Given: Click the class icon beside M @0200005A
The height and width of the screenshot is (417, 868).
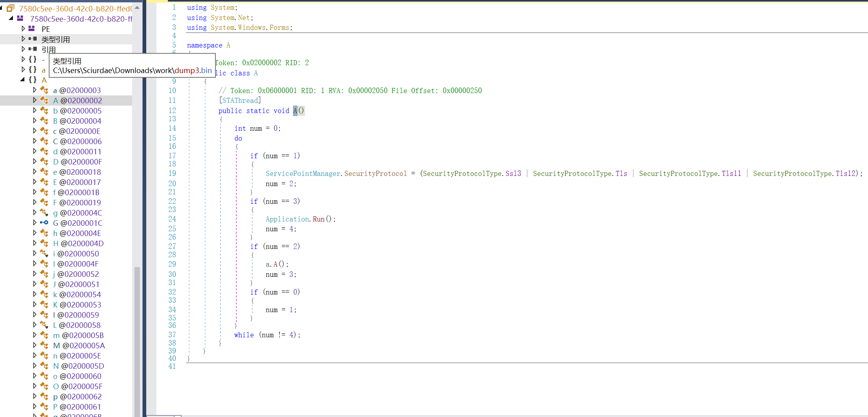Looking at the screenshot, I should (x=44, y=346).
